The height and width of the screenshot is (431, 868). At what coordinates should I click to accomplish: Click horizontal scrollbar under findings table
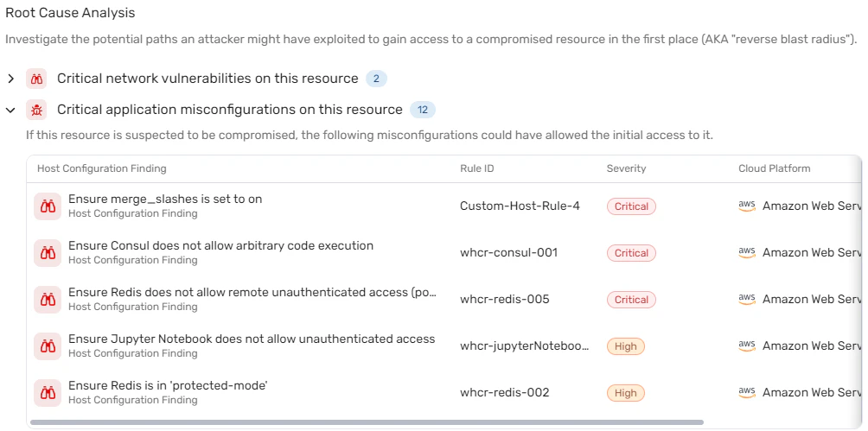(367, 422)
